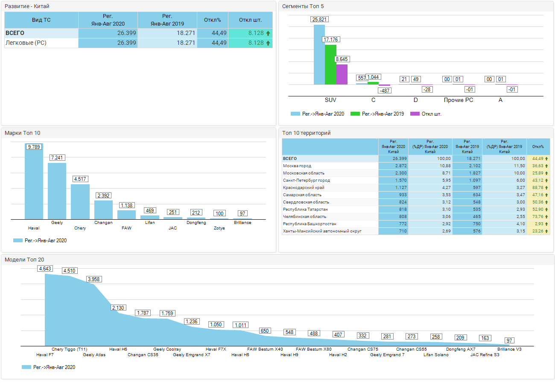Click the Развитие - Китай panel title
555x392 pixels.
point(26,6)
